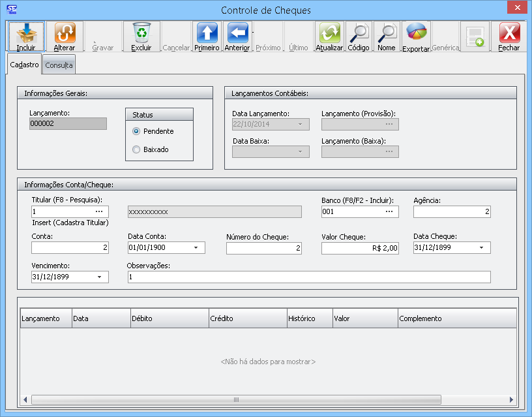Click the Incluir toolbar icon
The image size is (532, 417).
click(26, 33)
